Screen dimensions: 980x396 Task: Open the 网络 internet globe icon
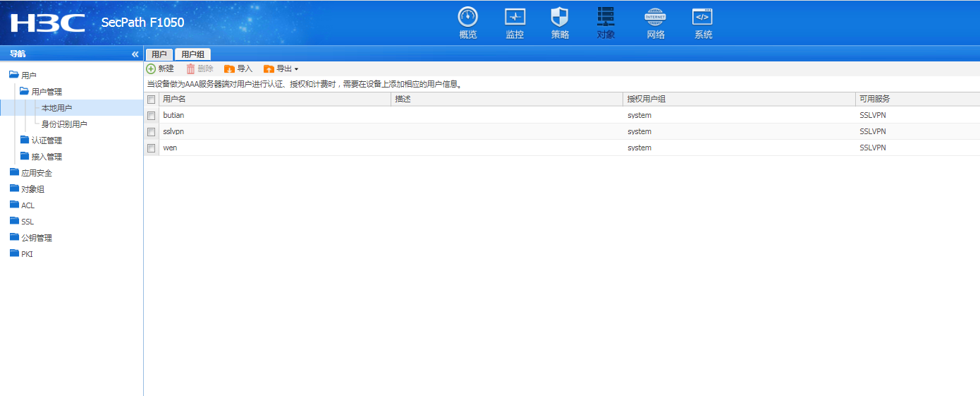coord(656,17)
